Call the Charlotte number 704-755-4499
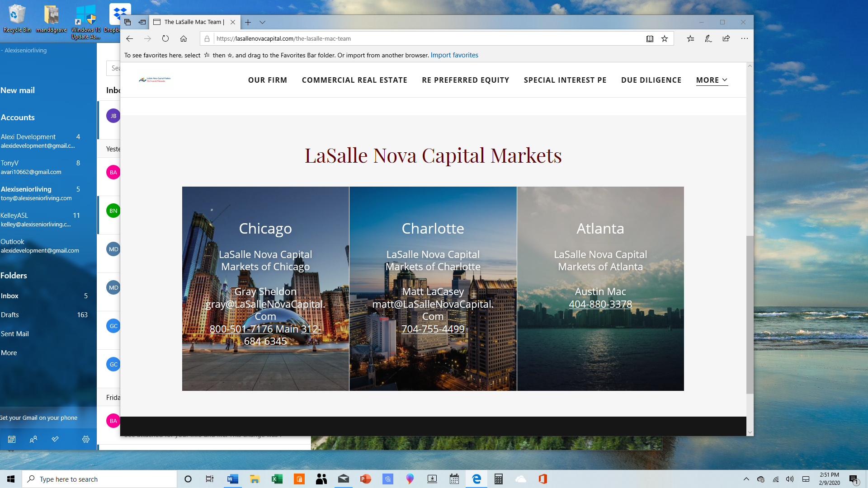 point(433,329)
